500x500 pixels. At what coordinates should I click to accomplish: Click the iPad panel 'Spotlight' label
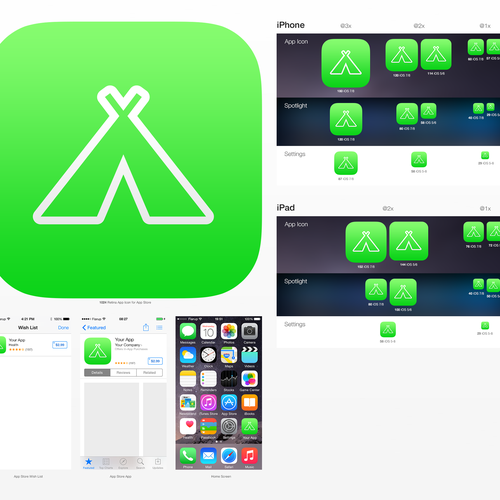296,282
